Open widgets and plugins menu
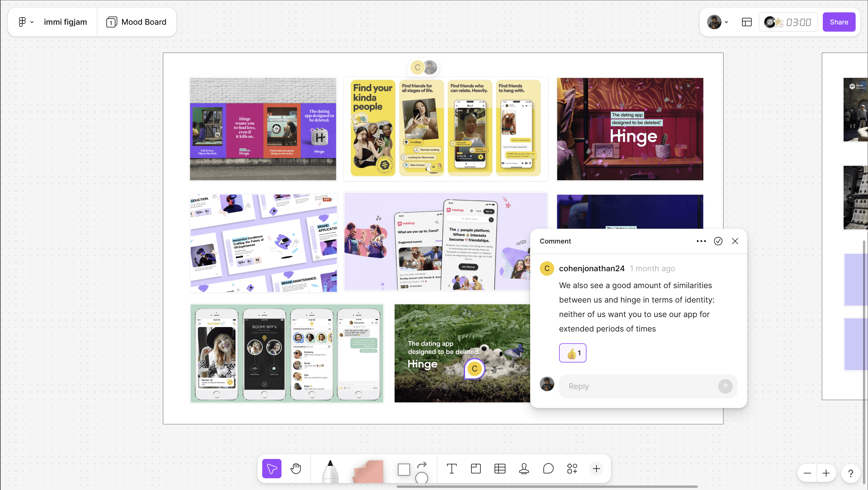The height and width of the screenshot is (490, 868). click(572, 468)
